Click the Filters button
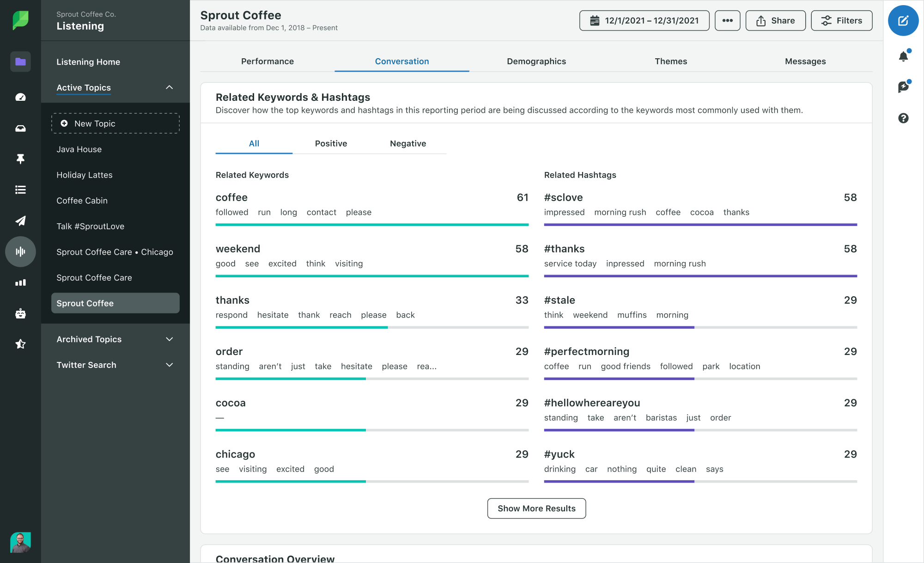 pos(841,20)
